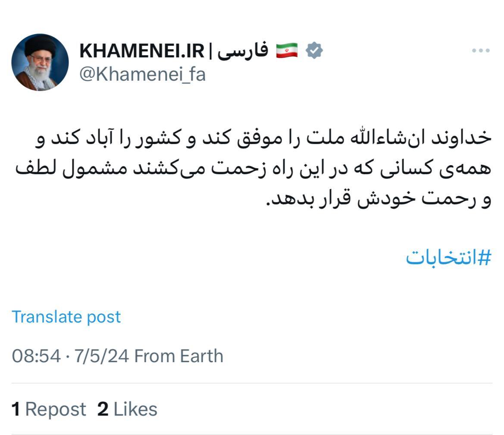The image size is (504, 435).
Task: Click the Iranian flag emoji
Action: [x=286, y=50]
